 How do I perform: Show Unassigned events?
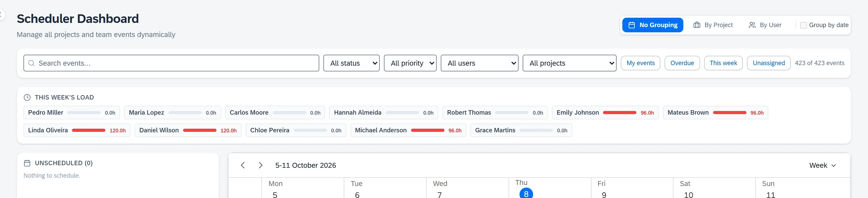[769, 63]
